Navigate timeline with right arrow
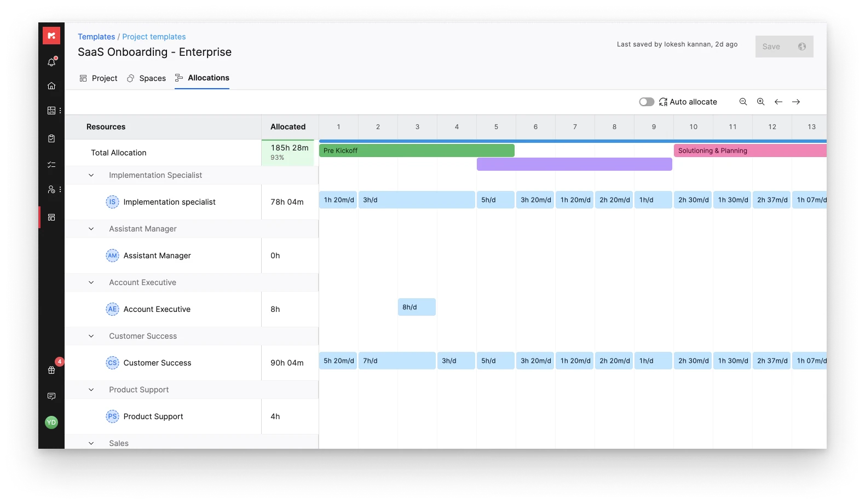 (796, 102)
